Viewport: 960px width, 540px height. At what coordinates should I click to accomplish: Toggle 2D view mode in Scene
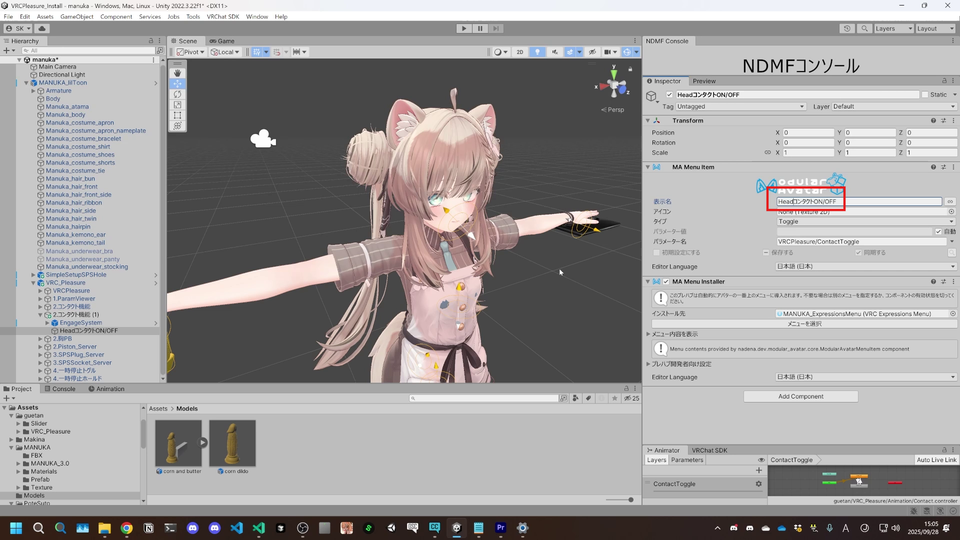tap(519, 52)
